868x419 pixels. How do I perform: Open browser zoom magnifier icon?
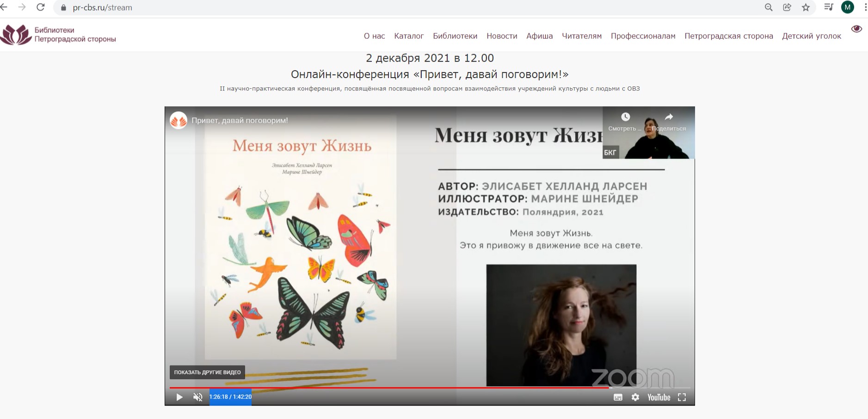(x=769, y=7)
